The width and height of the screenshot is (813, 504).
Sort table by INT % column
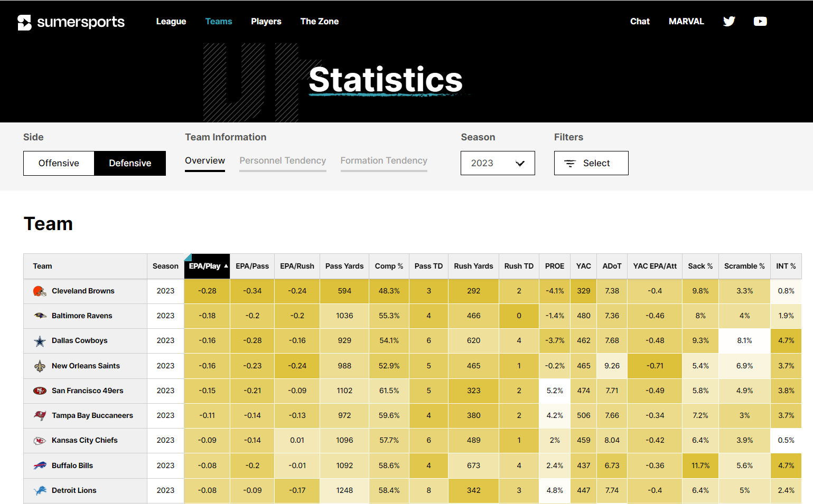pos(786,266)
